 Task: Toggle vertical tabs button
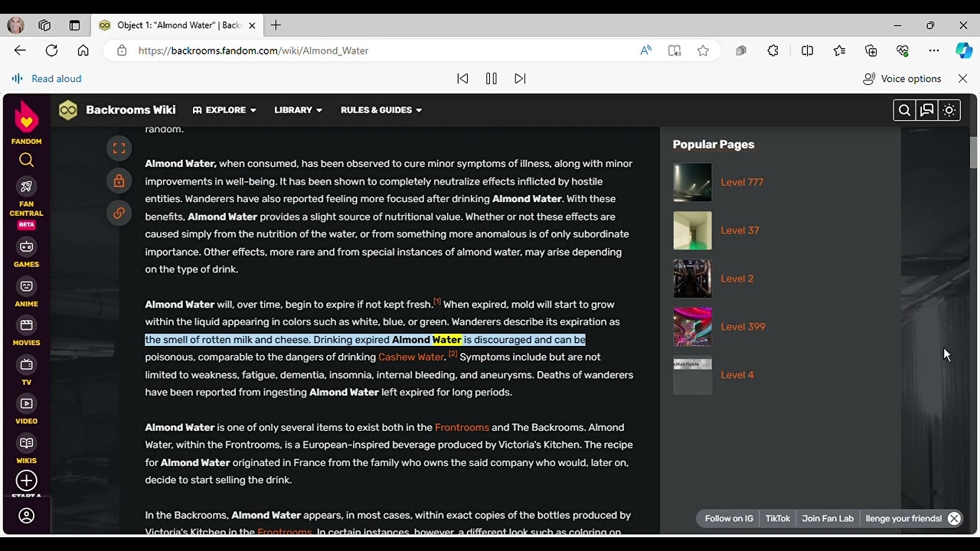click(74, 25)
